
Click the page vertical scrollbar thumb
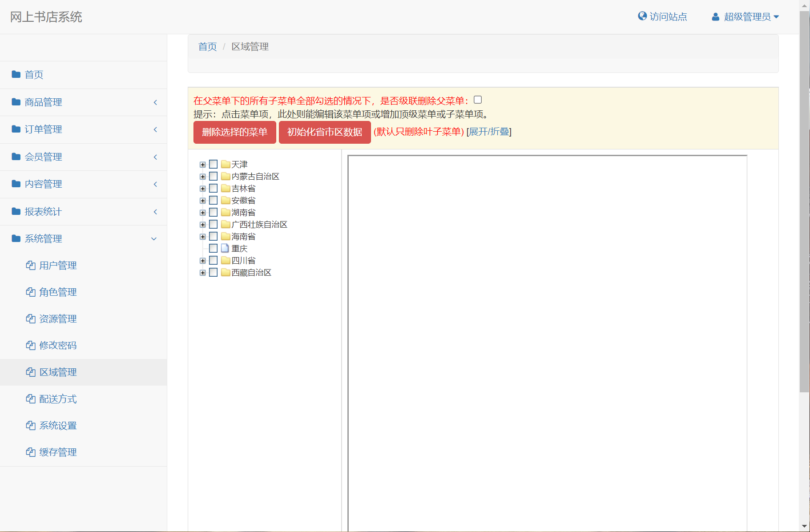point(804,200)
